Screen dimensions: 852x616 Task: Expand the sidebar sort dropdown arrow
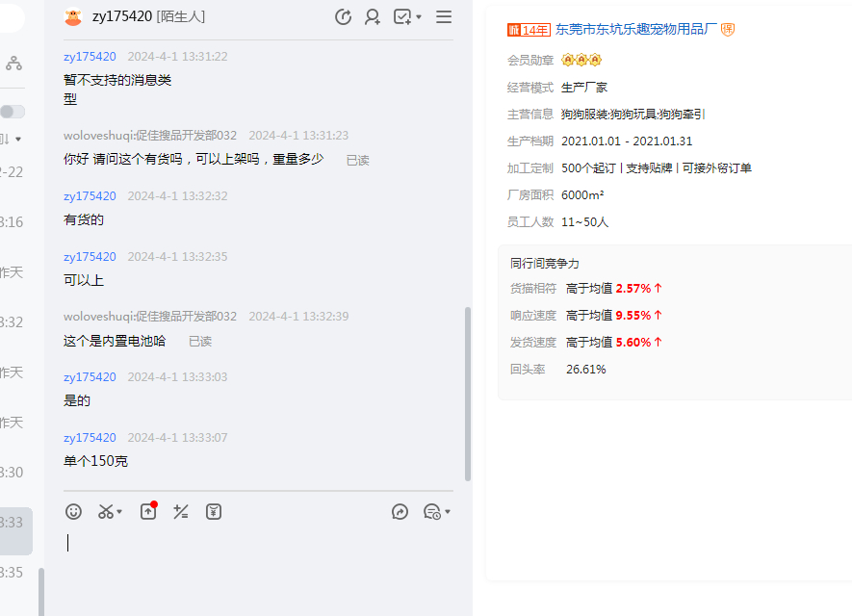point(17,140)
